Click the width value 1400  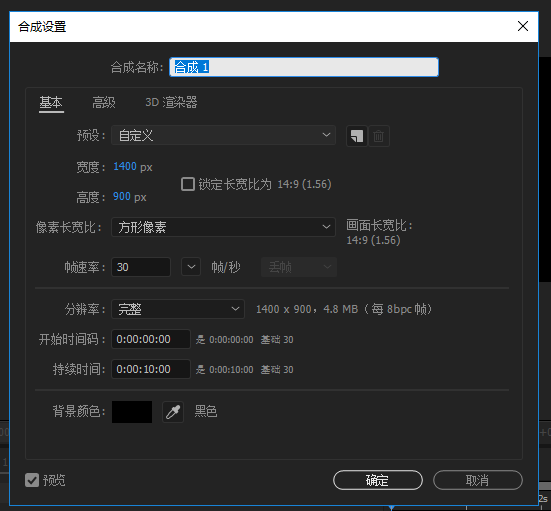coord(125,166)
